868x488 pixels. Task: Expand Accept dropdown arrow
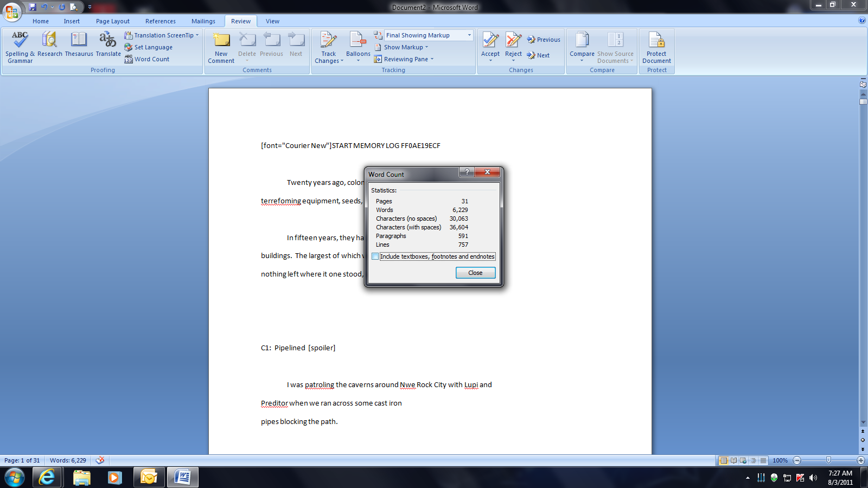[x=490, y=60]
